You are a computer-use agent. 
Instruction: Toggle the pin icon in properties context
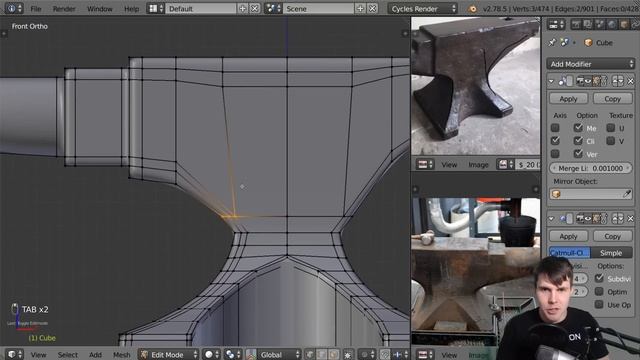[x=552, y=42]
